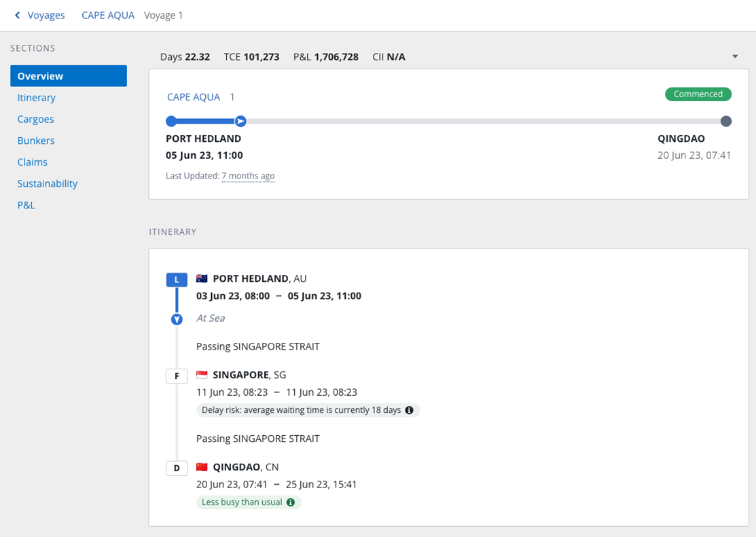Viewport: 756px width, 537px height.
Task: Click the CAPE AQUA breadcrumb link
Action: (108, 15)
